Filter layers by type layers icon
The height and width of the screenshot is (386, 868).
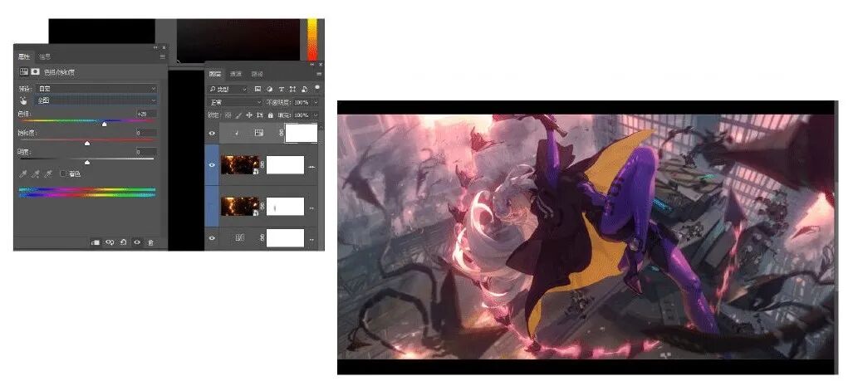pyautogui.click(x=282, y=89)
